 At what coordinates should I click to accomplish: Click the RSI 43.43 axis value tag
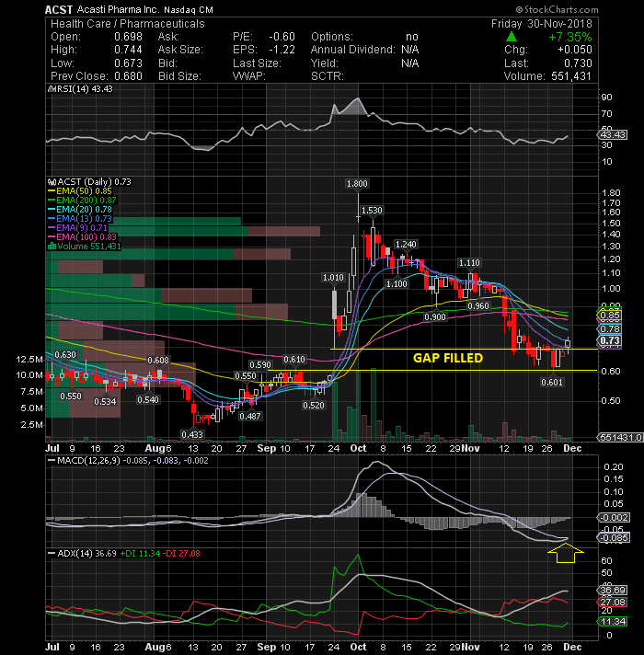click(613, 134)
